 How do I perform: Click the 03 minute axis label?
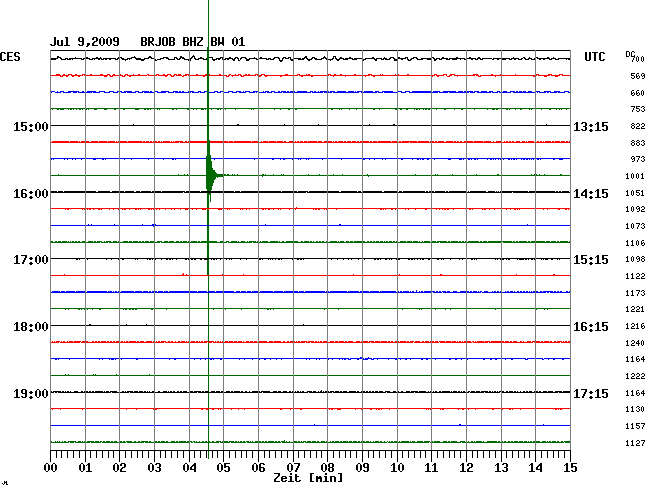pyautogui.click(x=154, y=467)
